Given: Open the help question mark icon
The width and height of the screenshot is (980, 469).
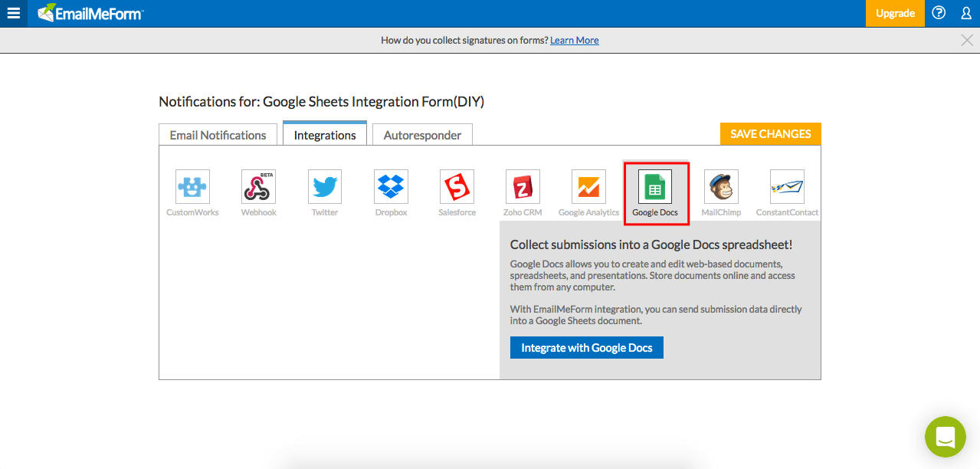Looking at the screenshot, I should point(939,13).
